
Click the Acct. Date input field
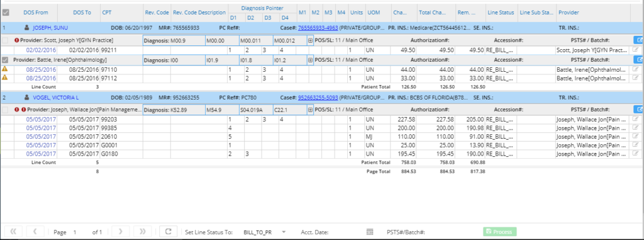pyautogui.click(x=347, y=232)
